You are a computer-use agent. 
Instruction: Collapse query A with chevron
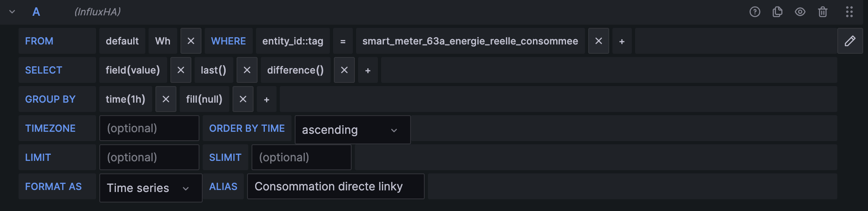[x=12, y=12]
